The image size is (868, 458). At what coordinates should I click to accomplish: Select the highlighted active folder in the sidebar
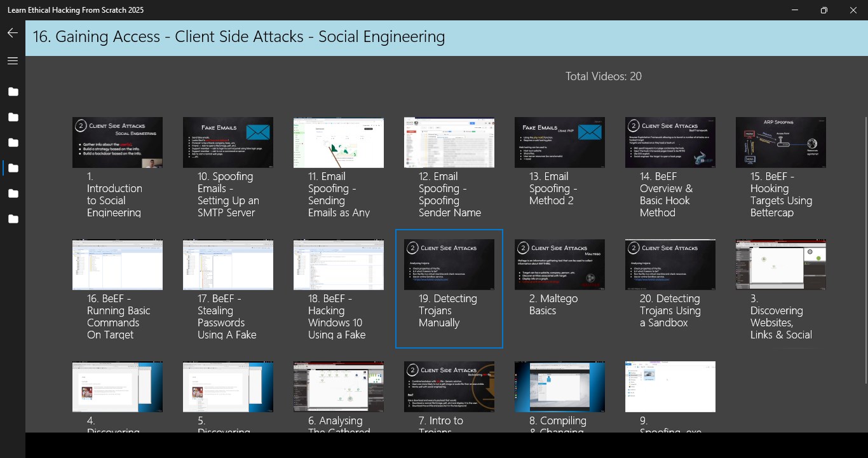[x=13, y=168]
